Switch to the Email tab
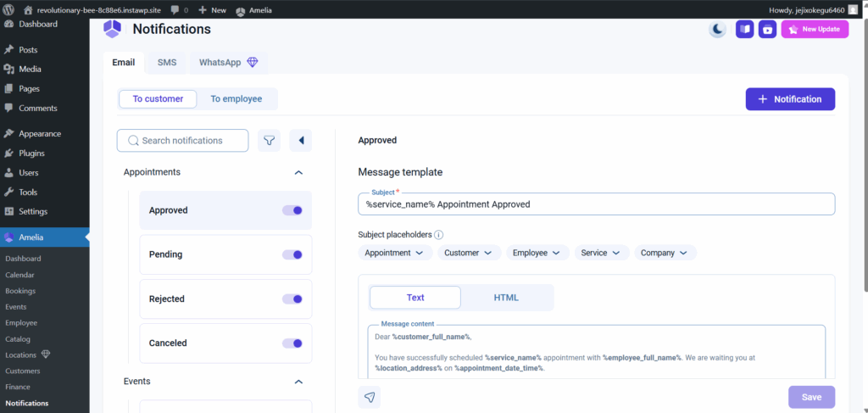This screenshot has width=868, height=413. 124,63
